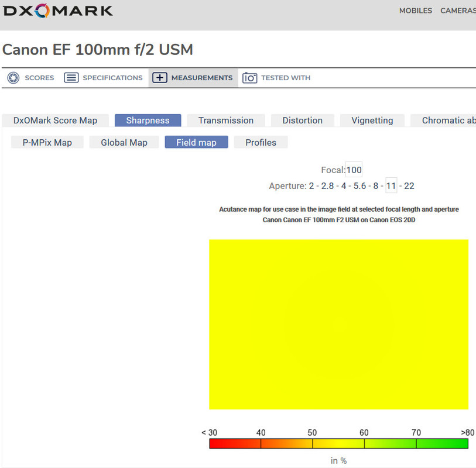Click the yellow acutance field map
Screen dimensions: 476x468
(x=339, y=324)
